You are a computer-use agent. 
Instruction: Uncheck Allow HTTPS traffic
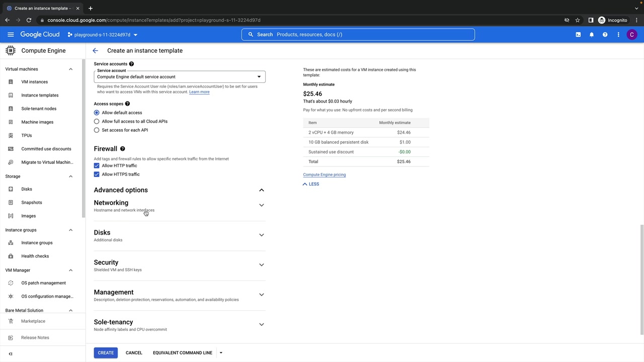[x=97, y=174]
